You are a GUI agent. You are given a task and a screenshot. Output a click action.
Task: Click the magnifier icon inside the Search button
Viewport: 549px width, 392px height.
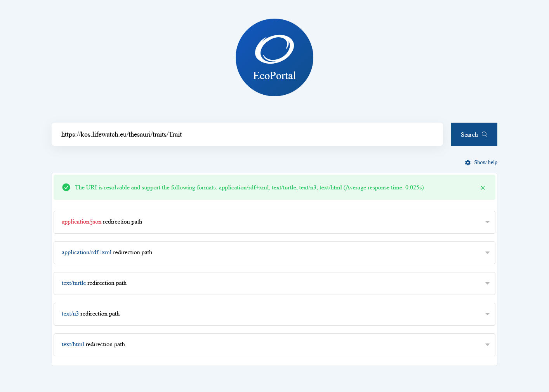point(485,134)
